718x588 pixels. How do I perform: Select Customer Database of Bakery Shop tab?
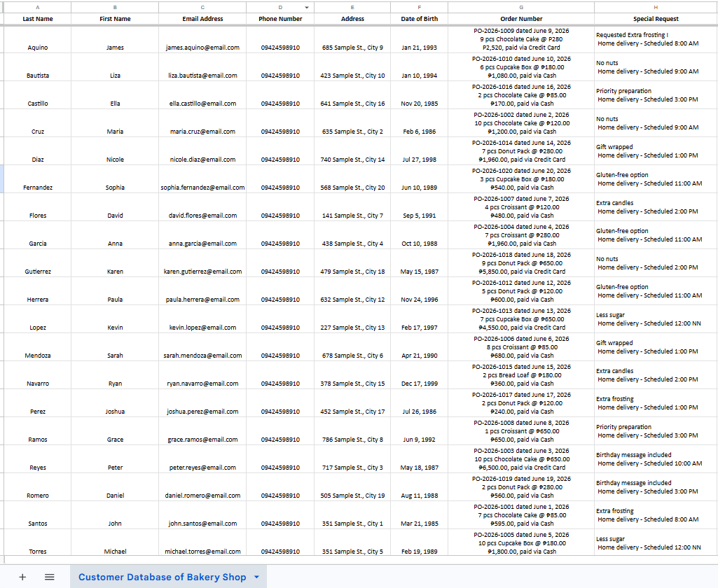tap(162, 577)
